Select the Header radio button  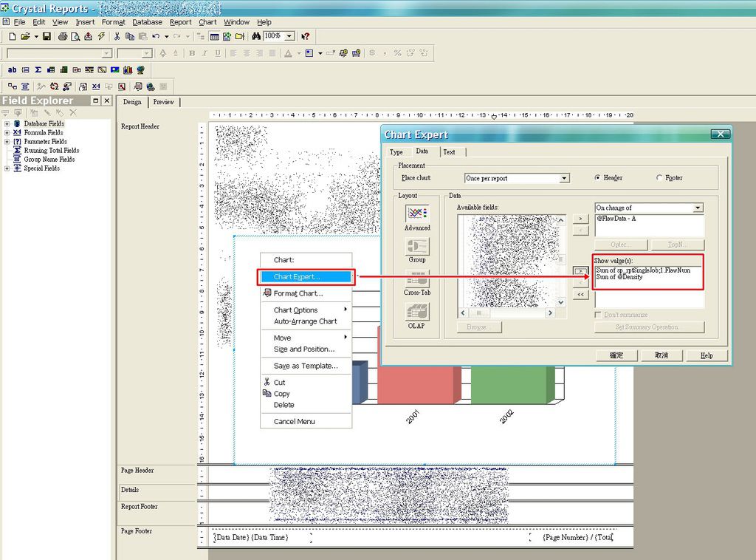(x=598, y=178)
